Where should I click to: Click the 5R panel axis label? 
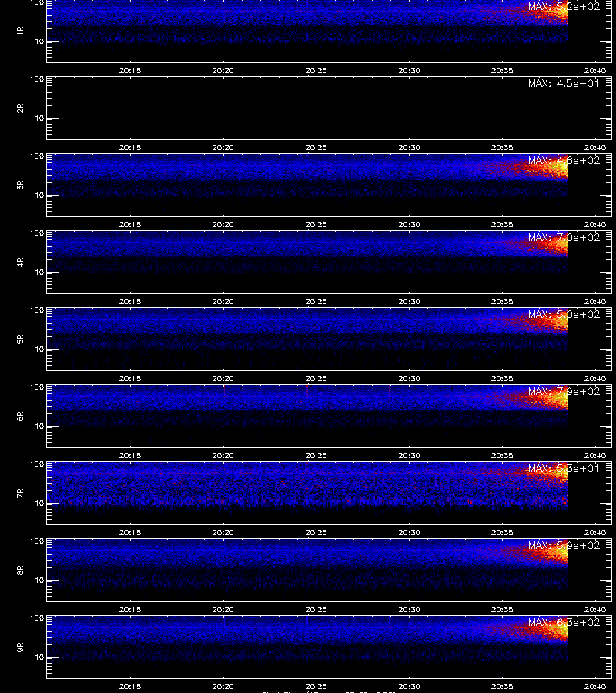(x=20, y=340)
